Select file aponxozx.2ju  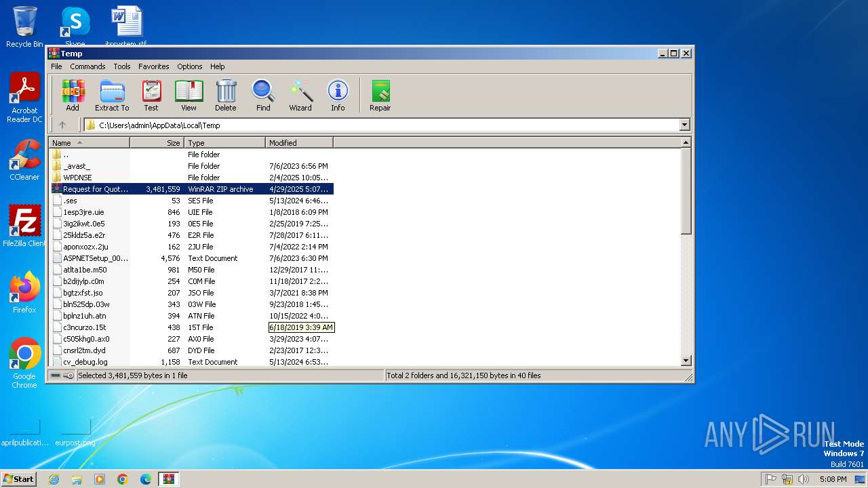191,247
